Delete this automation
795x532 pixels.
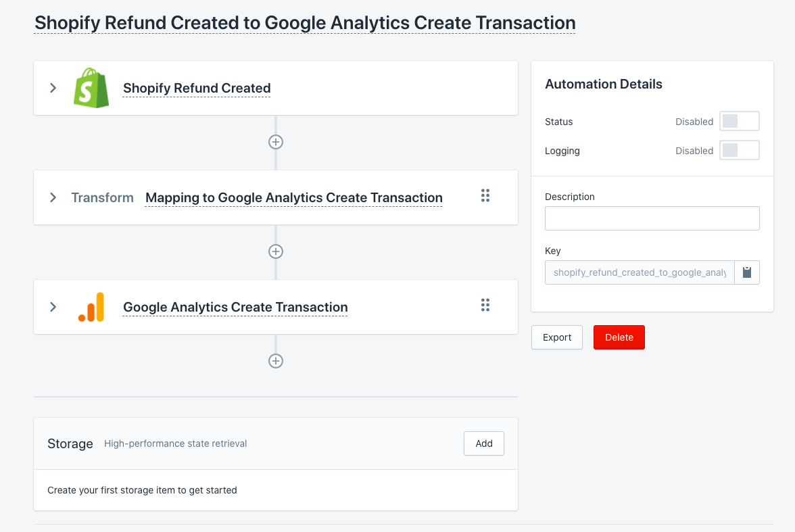click(x=619, y=337)
